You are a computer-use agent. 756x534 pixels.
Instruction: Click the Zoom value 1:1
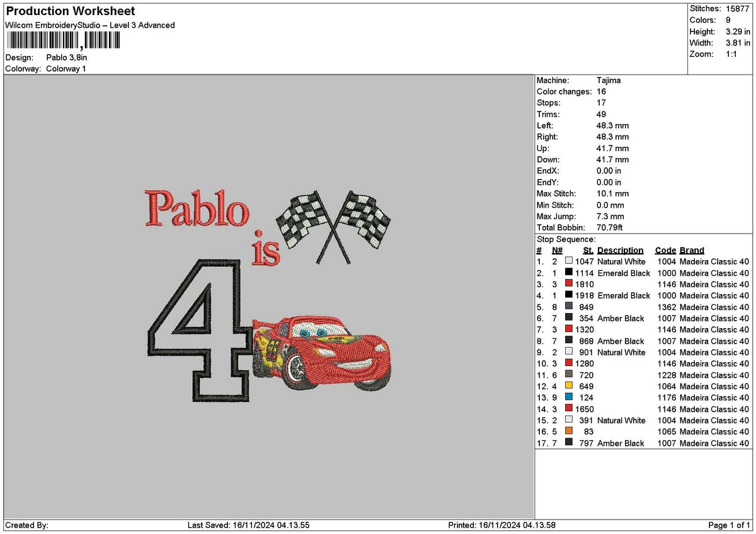732,54
